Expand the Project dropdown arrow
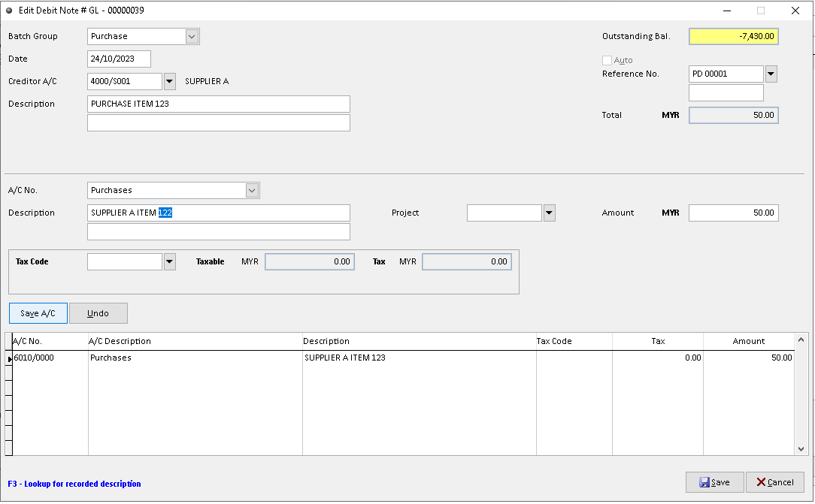The height and width of the screenshot is (504, 815). point(550,213)
